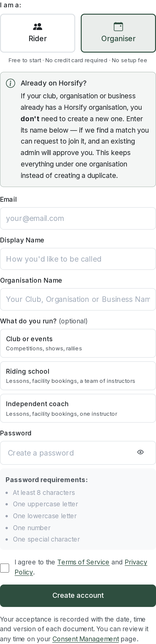Viewport: 156px width, 644px height.
Task: Click 'One lowercase letter' requirement
Action: point(45,516)
